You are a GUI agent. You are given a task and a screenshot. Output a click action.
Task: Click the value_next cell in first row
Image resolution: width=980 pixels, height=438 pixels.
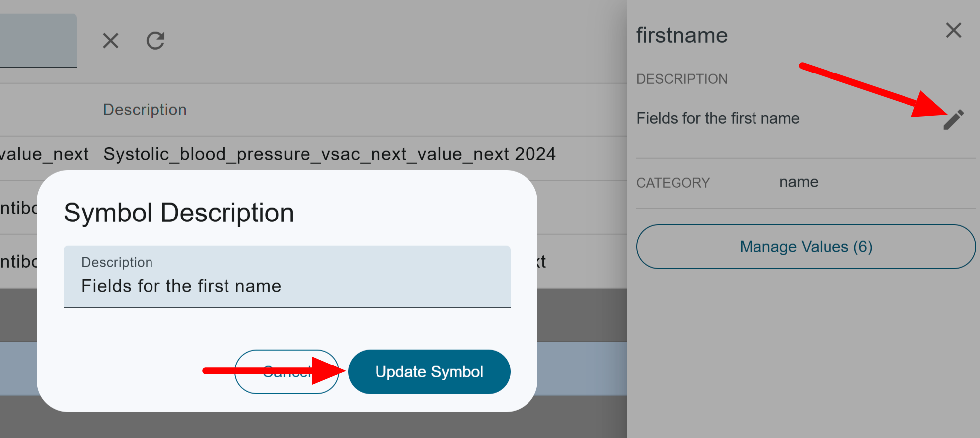point(44,154)
